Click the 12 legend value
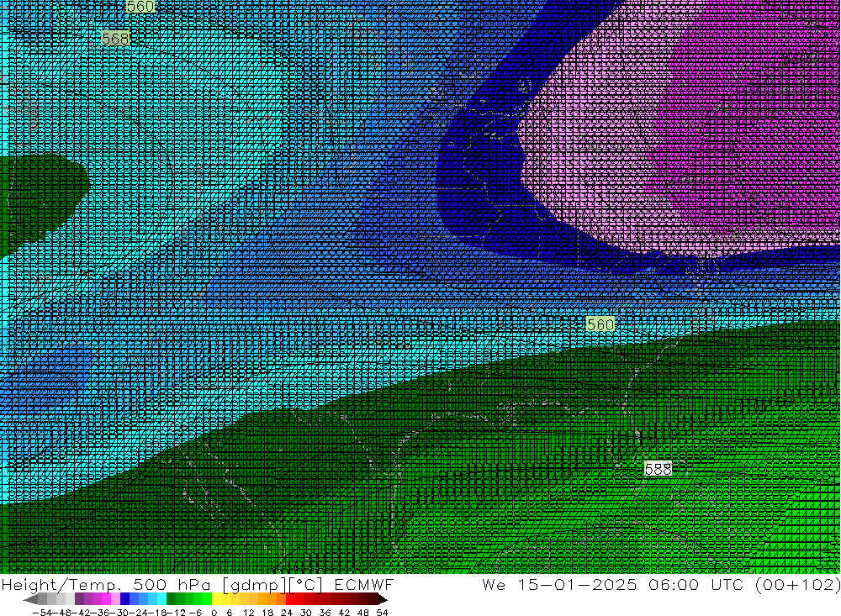The width and height of the screenshot is (841, 616). pyautogui.click(x=248, y=613)
